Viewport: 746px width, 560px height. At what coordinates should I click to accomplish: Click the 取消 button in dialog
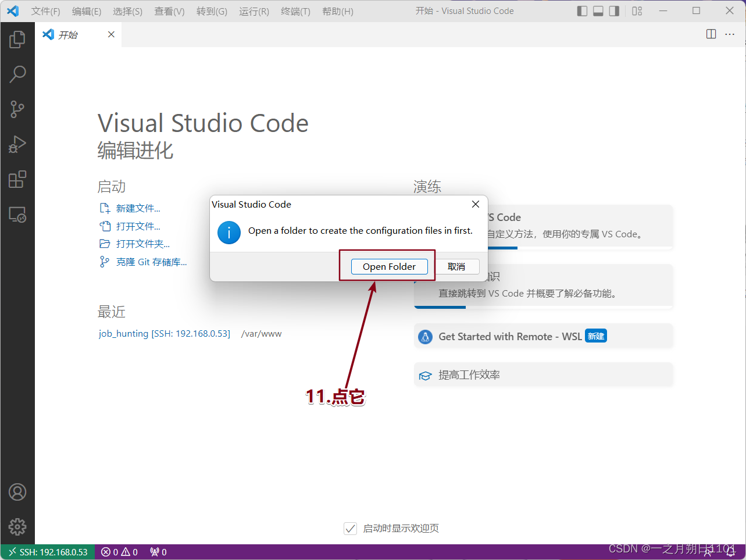(456, 266)
